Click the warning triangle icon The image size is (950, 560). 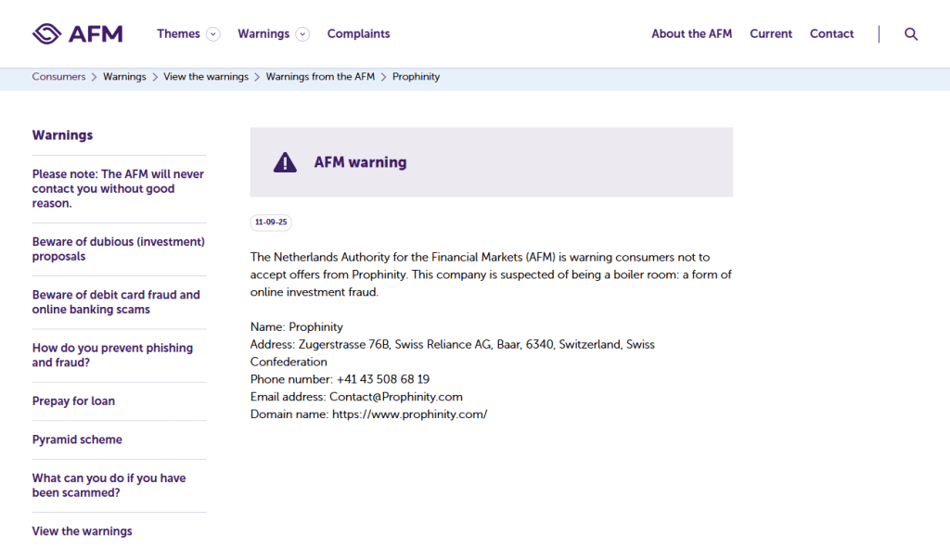point(285,162)
